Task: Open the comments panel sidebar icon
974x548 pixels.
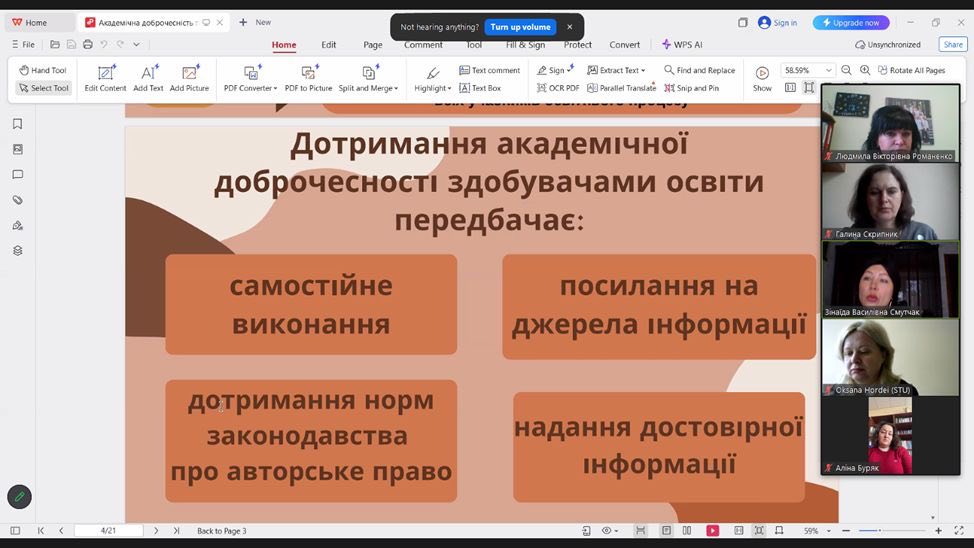Action: click(17, 175)
